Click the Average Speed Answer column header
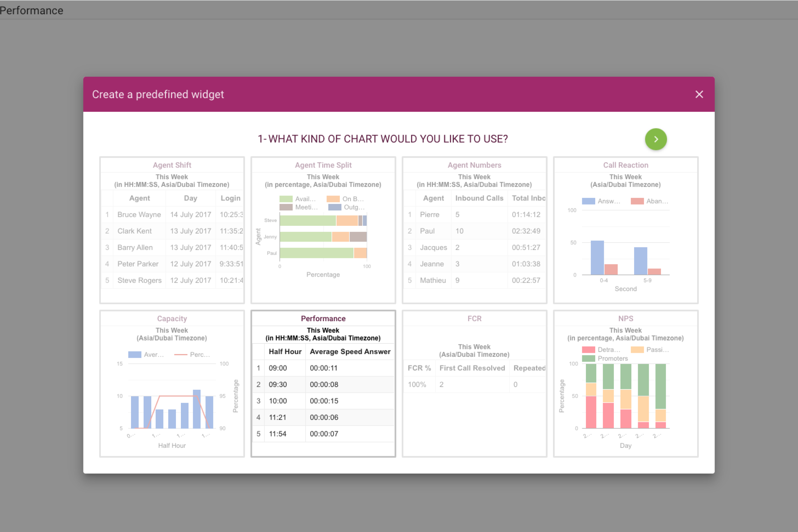The image size is (798, 532). click(350, 351)
